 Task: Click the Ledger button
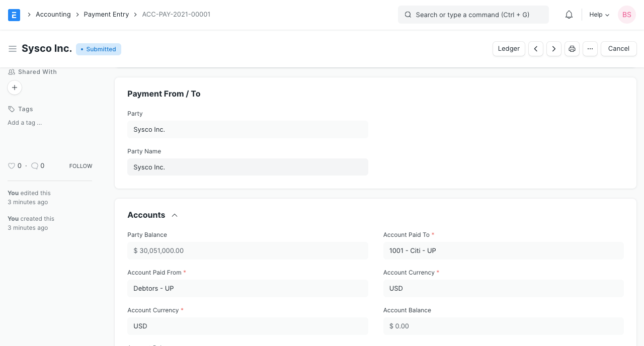(x=509, y=49)
